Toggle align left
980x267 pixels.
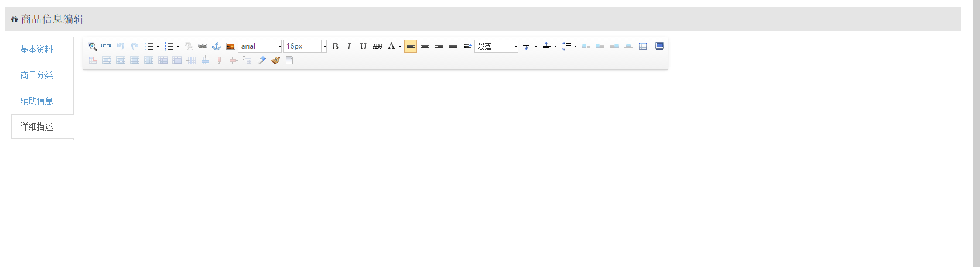pos(411,46)
